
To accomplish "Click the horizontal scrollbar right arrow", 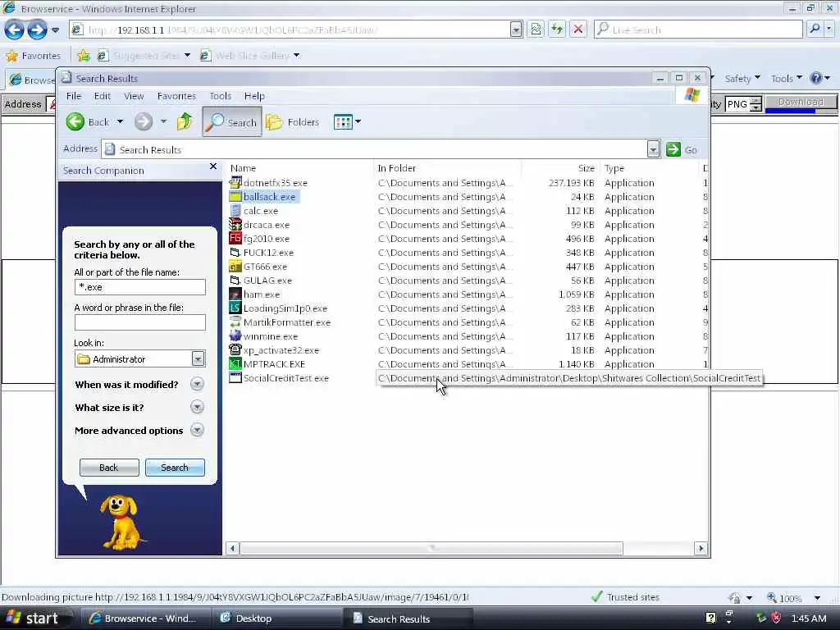I will coord(701,548).
